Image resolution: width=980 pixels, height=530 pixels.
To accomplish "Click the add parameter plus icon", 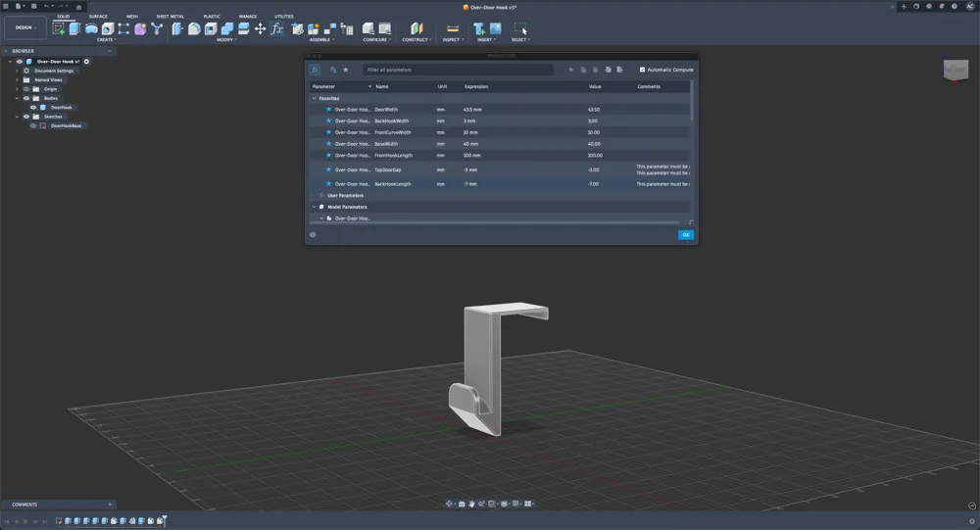I will (x=570, y=70).
